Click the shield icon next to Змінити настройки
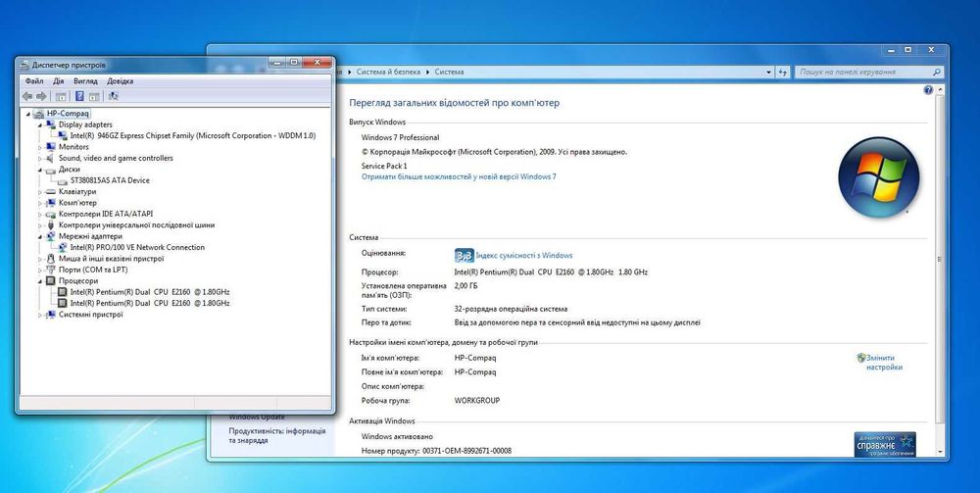 click(860, 358)
